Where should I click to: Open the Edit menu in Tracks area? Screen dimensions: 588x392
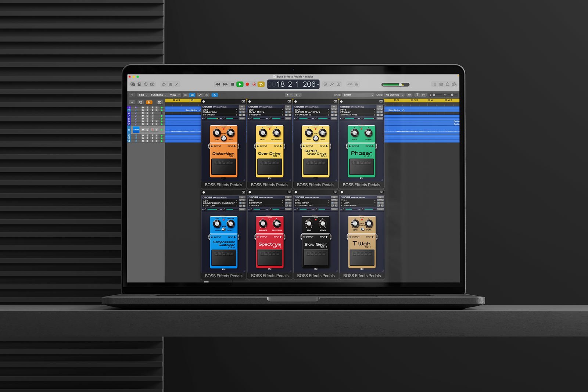pos(143,95)
